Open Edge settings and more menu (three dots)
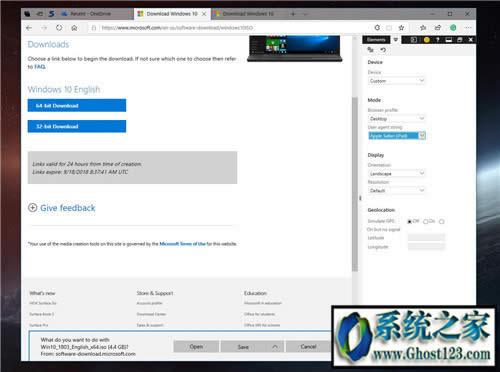The height and width of the screenshot is (372, 500). pos(468,28)
